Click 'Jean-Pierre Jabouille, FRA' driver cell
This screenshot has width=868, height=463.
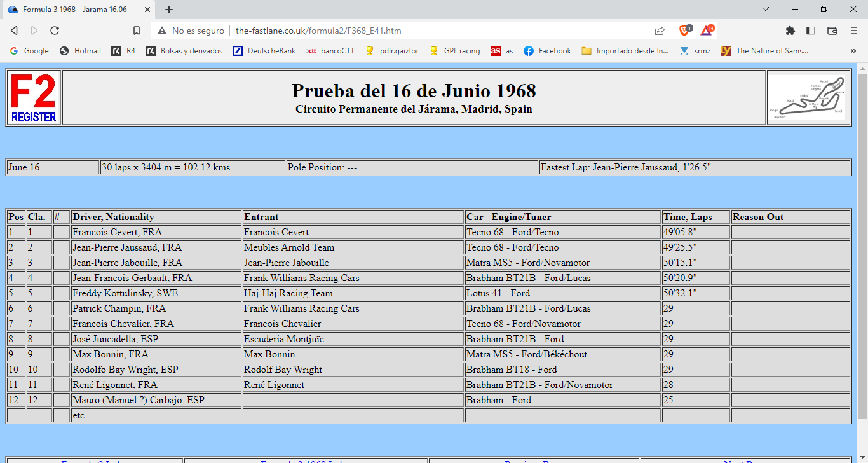click(x=156, y=263)
